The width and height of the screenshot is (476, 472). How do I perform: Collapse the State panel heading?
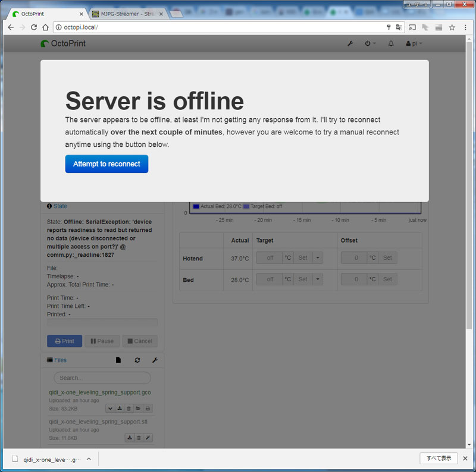[x=60, y=206]
